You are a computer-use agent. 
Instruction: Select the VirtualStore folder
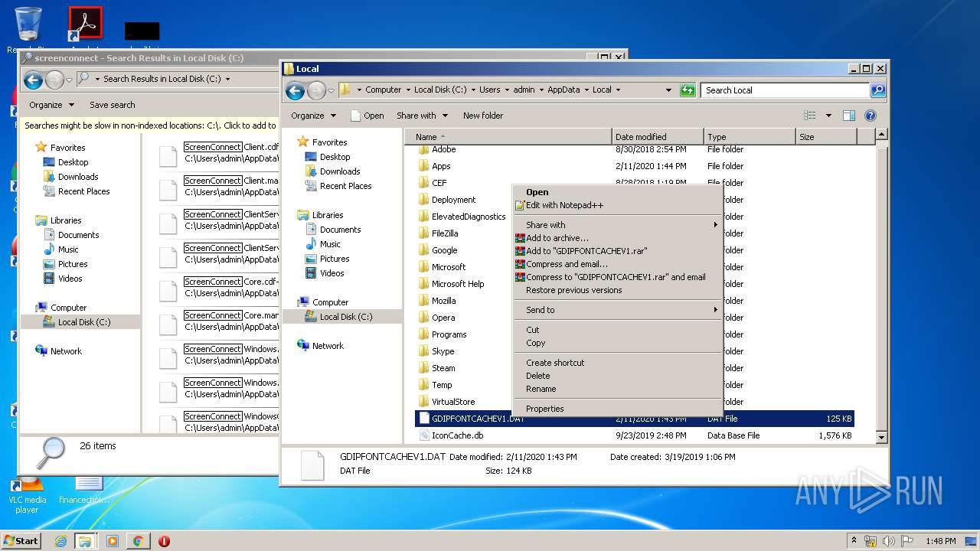tap(453, 402)
